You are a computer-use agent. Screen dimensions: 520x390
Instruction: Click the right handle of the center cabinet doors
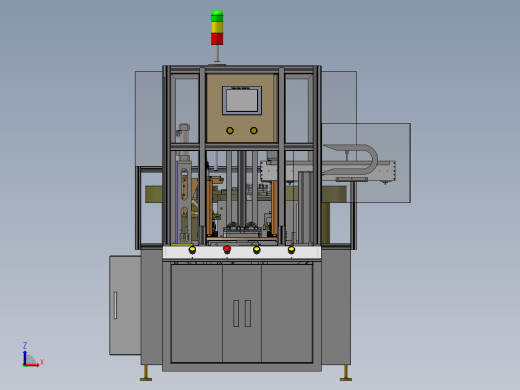click(x=248, y=313)
